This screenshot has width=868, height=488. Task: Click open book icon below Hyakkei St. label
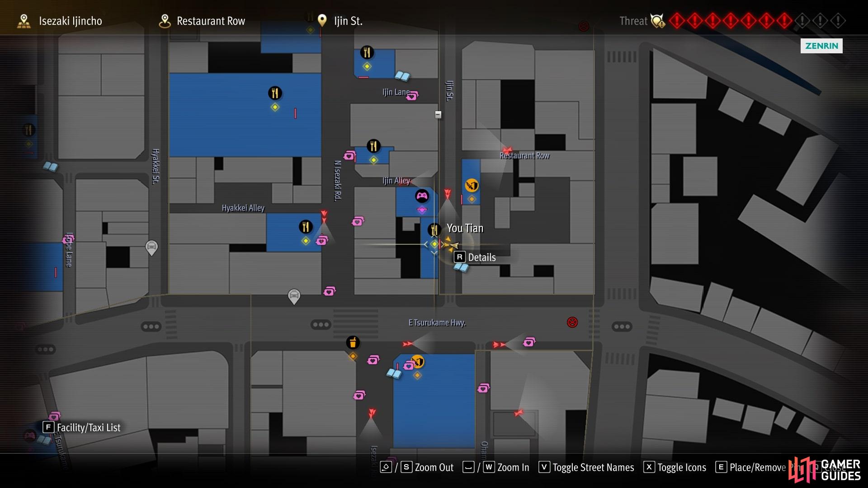[x=50, y=167]
